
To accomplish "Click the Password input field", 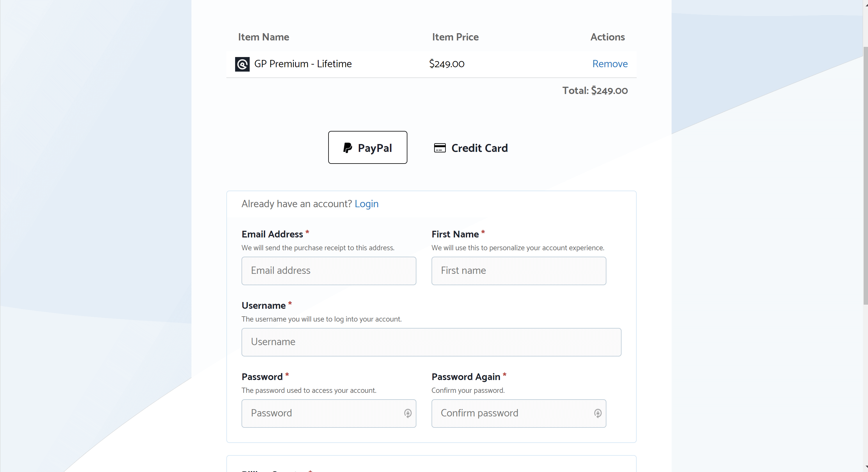I will [328, 413].
